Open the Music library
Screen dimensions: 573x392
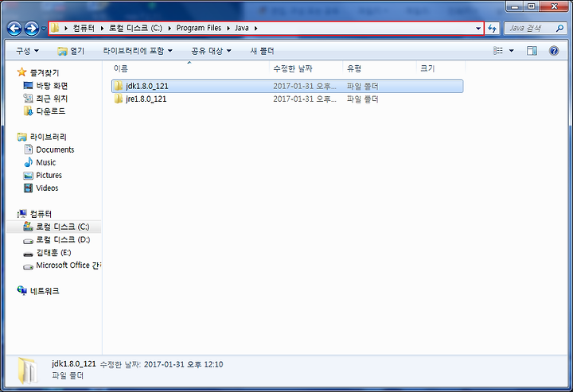[46, 162]
